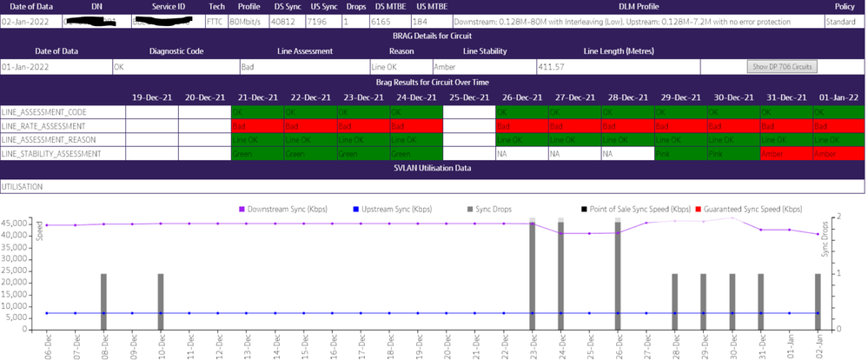Viewport: 868px width, 361px height.
Task: Click the BRAG Details for Circuit header
Action: pyautogui.click(x=433, y=36)
